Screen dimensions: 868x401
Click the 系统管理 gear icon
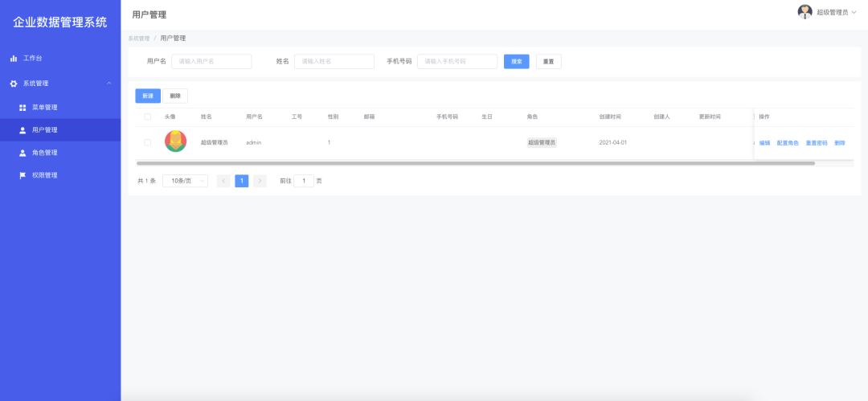coord(14,84)
